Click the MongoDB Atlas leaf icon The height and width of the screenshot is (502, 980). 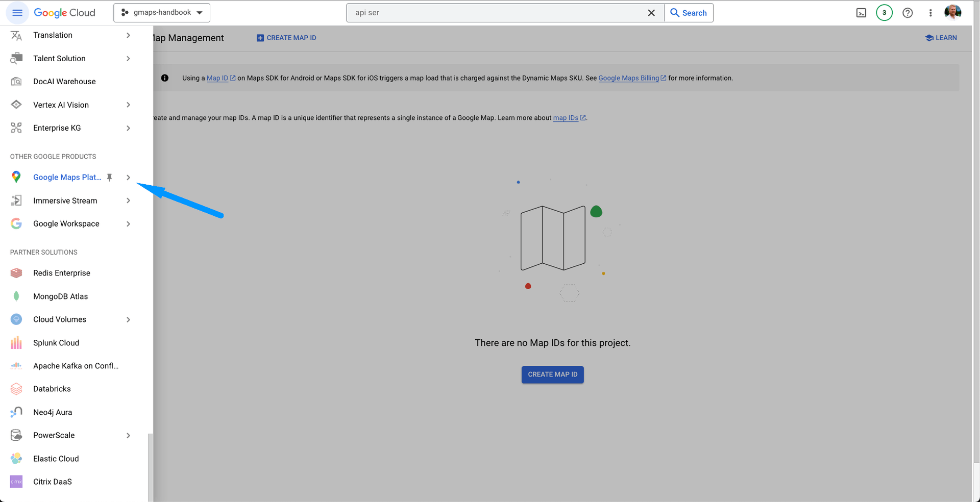[x=16, y=296]
